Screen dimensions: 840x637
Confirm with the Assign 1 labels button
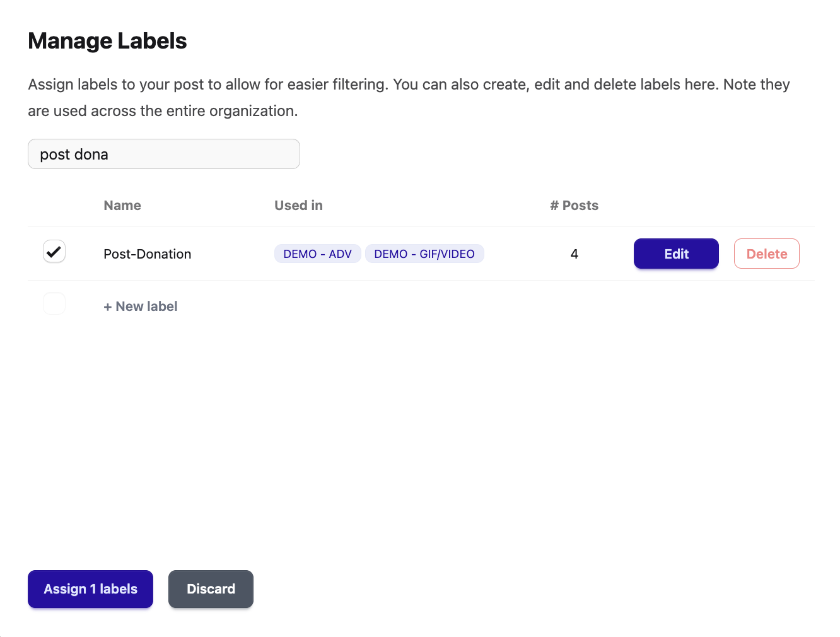coord(90,589)
